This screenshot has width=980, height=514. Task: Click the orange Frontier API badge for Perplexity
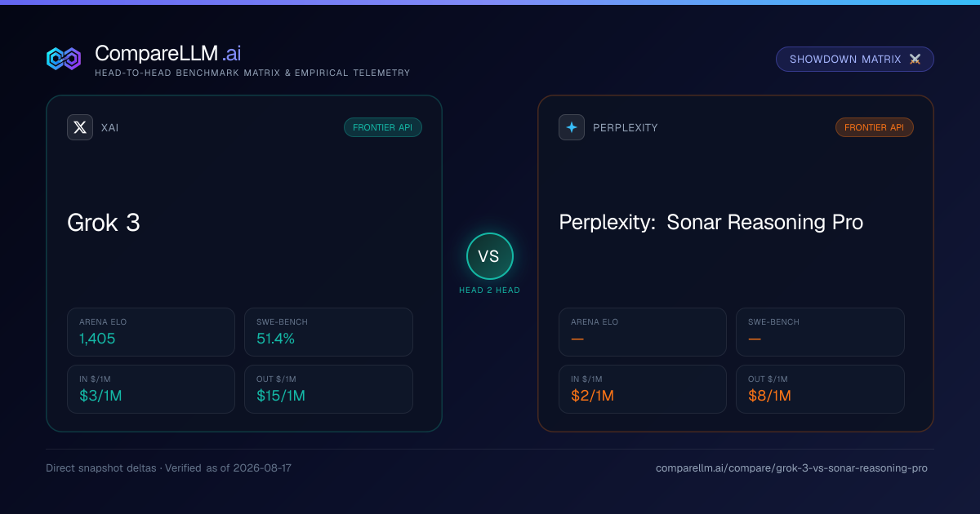pos(875,127)
